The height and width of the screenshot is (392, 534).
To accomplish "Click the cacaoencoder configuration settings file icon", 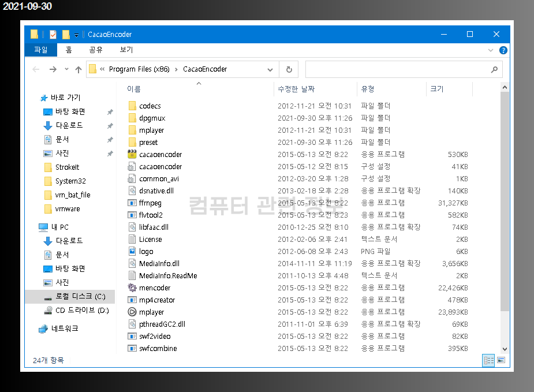I will click(x=132, y=166).
